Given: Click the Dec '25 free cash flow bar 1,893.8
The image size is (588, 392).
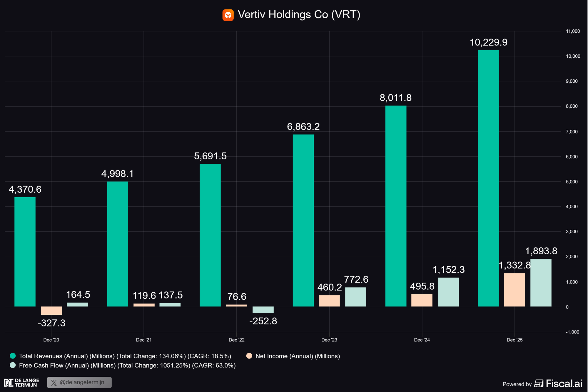Looking at the screenshot, I should [x=541, y=283].
